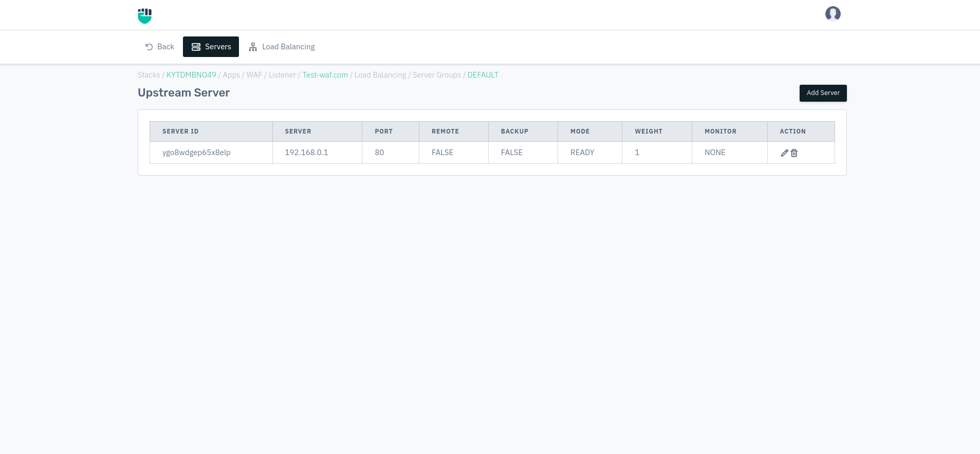The width and height of the screenshot is (980, 454).
Task: Switch to the Load Balancing tab
Action: (x=282, y=47)
